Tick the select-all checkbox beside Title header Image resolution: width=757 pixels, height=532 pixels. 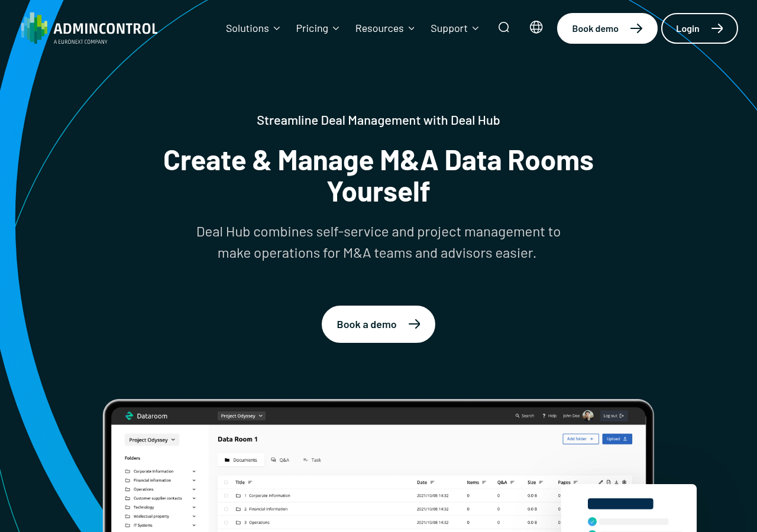(226, 482)
